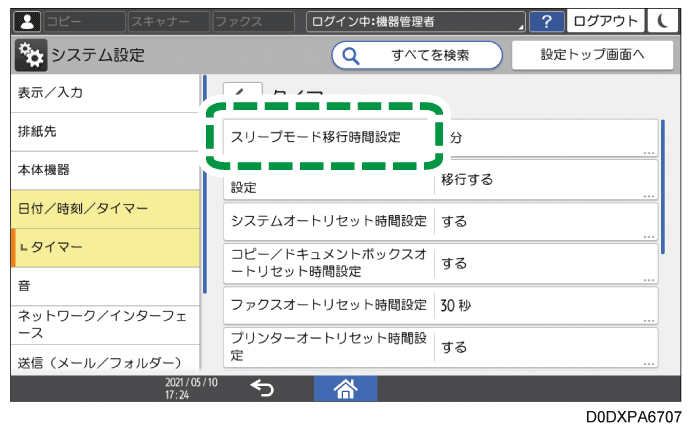Tap the user account icon
This screenshot has height=427, width=691.
[x=27, y=21]
